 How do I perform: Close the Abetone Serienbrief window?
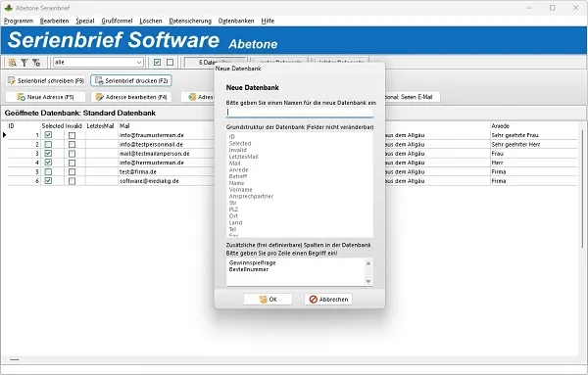click(x=575, y=8)
